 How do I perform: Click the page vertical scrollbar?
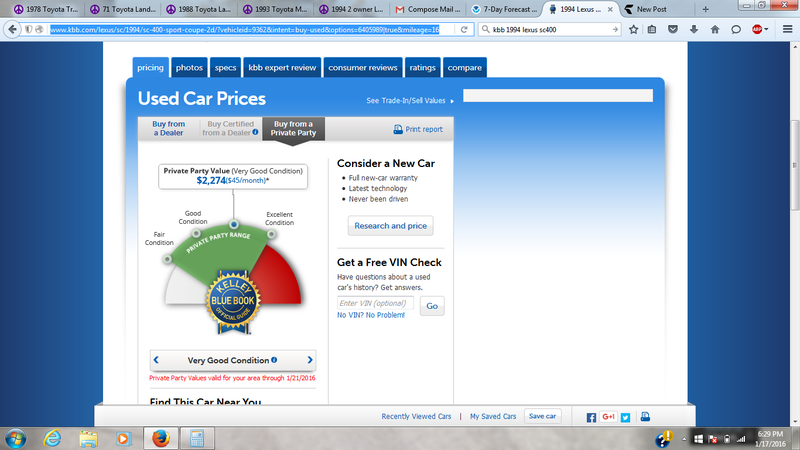click(794, 164)
